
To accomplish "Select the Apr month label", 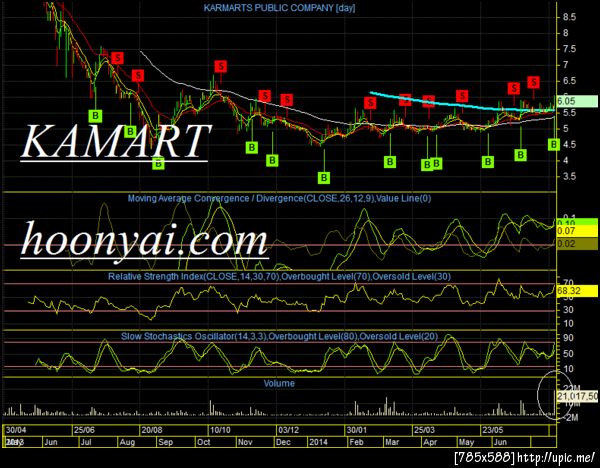I will click(x=430, y=442).
